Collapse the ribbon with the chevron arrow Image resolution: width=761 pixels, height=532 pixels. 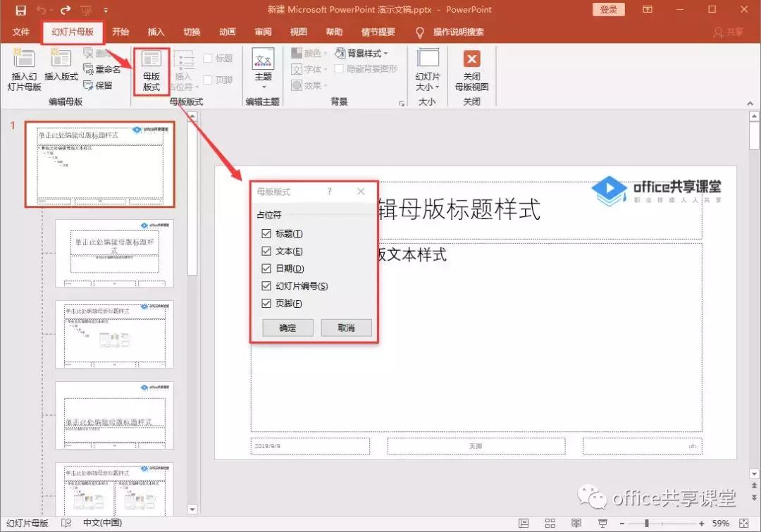(x=750, y=104)
